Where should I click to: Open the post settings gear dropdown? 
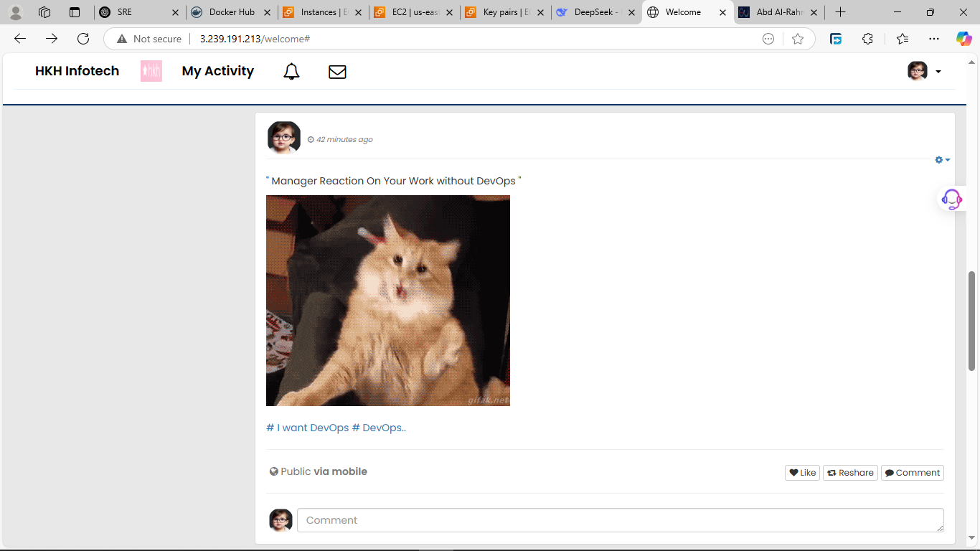[942, 160]
